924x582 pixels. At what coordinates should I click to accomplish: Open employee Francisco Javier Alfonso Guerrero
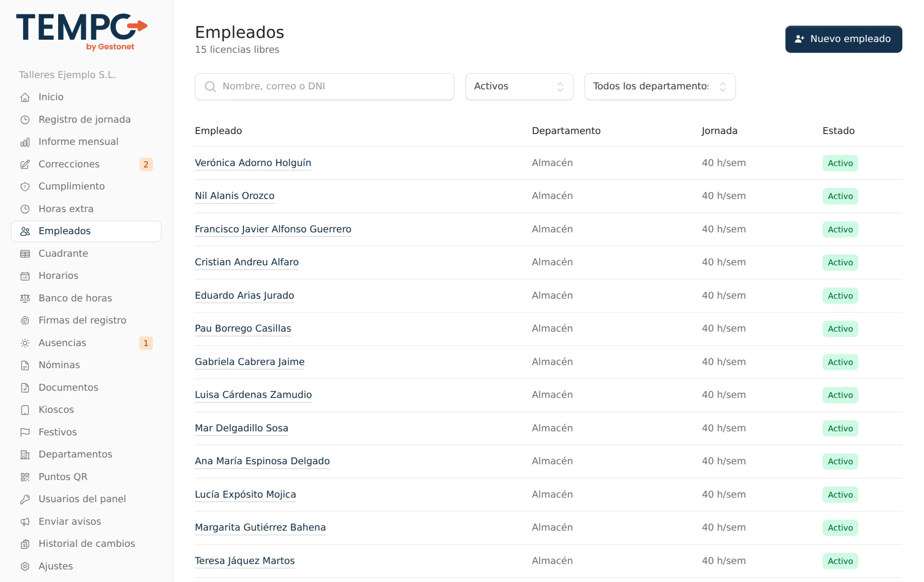pyautogui.click(x=273, y=229)
